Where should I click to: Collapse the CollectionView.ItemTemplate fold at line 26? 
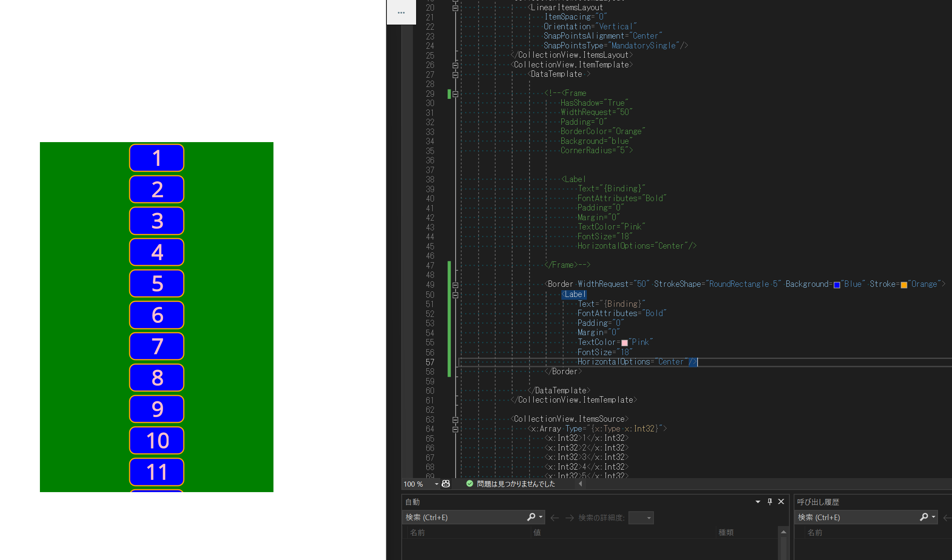click(x=456, y=65)
